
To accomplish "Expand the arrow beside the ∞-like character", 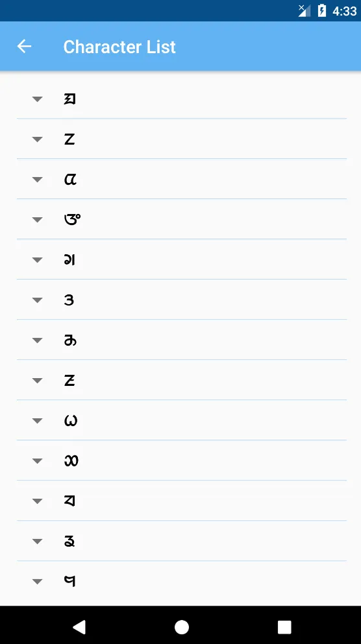I will (38, 461).
